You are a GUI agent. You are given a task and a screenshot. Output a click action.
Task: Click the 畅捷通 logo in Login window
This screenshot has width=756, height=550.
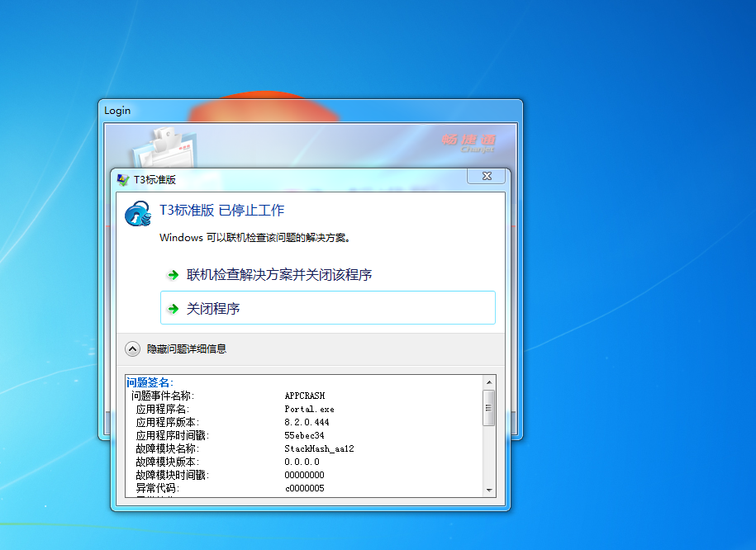tap(468, 143)
